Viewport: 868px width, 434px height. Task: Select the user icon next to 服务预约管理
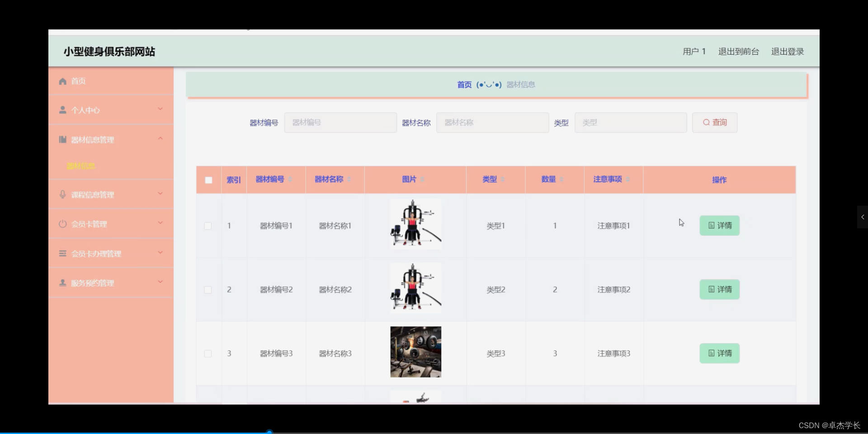pyautogui.click(x=62, y=283)
